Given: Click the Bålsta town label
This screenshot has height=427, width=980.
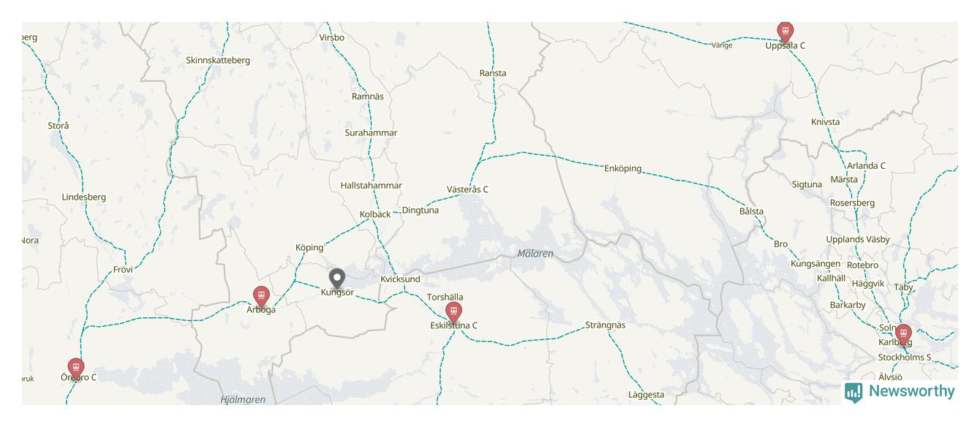Looking at the screenshot, I should [751, 211].
